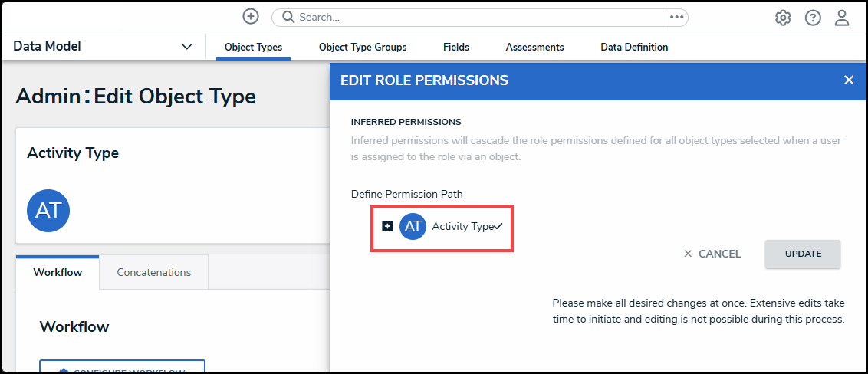
Task: Switch to Object Type Groups tab
Action: (x=363, y=47)
